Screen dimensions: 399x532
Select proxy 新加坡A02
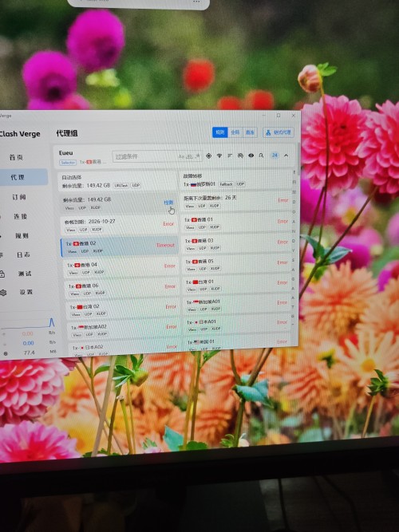pyautogui.click(x=124, y=330)
